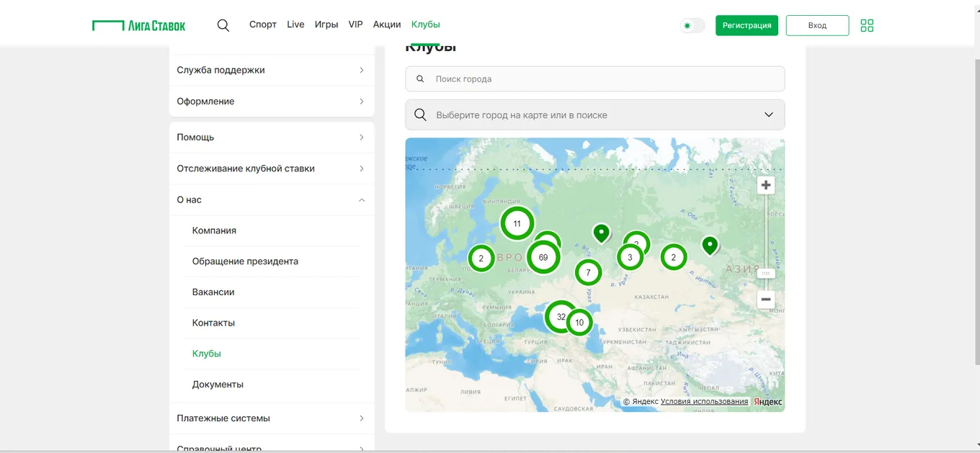
Task: Select the map cluster marked 11
Action: pos(517,223)
